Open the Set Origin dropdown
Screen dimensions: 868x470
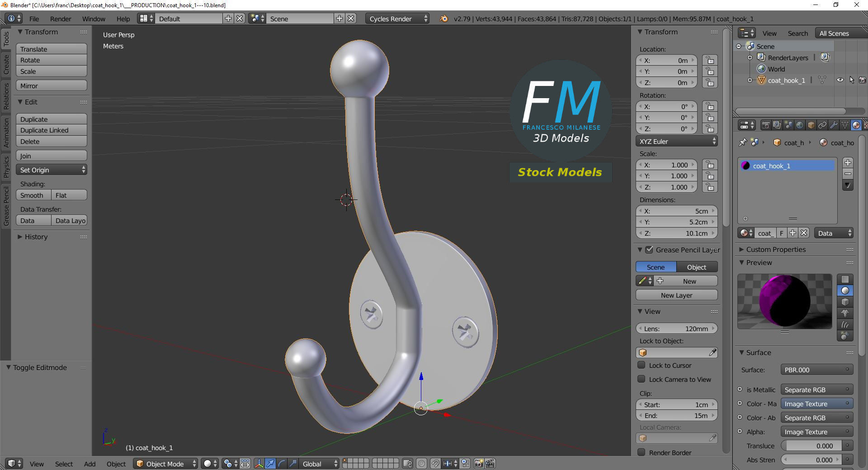(x=52, y=170)
